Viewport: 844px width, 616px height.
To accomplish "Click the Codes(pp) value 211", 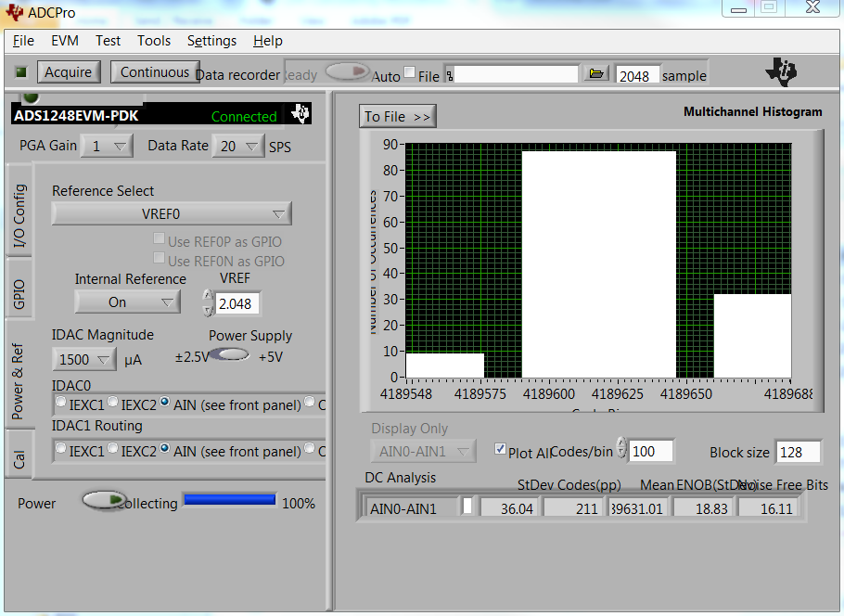I will pos(573,508).
